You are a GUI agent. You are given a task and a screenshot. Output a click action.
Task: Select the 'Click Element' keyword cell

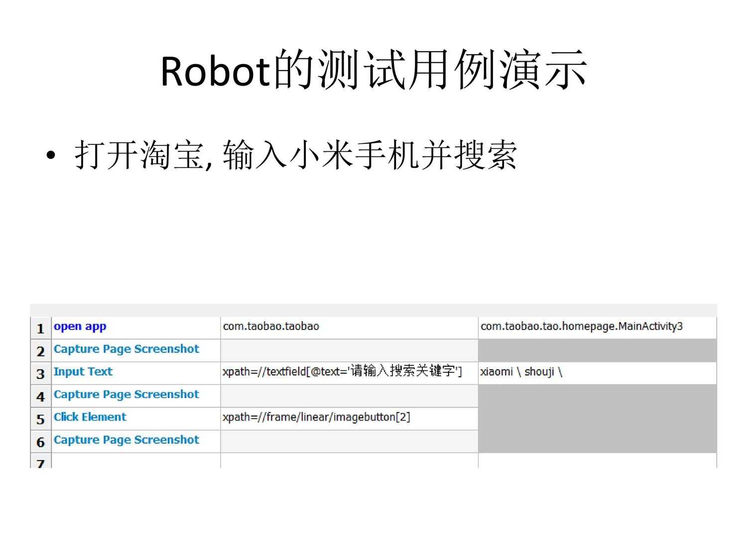(136, 418)
